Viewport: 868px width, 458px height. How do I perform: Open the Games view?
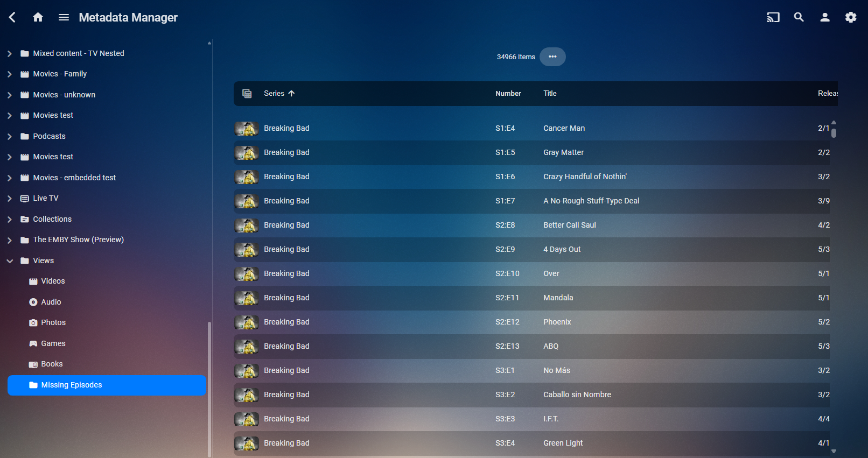tap(53, 343)
